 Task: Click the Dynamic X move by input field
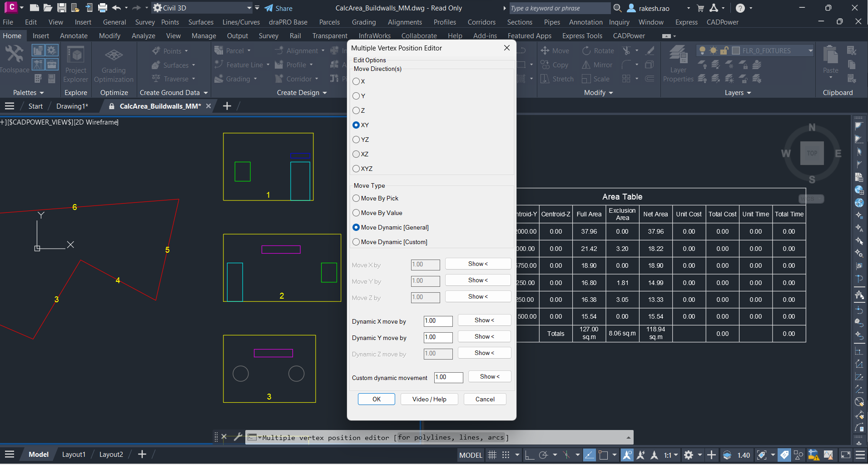click(437, 321)
